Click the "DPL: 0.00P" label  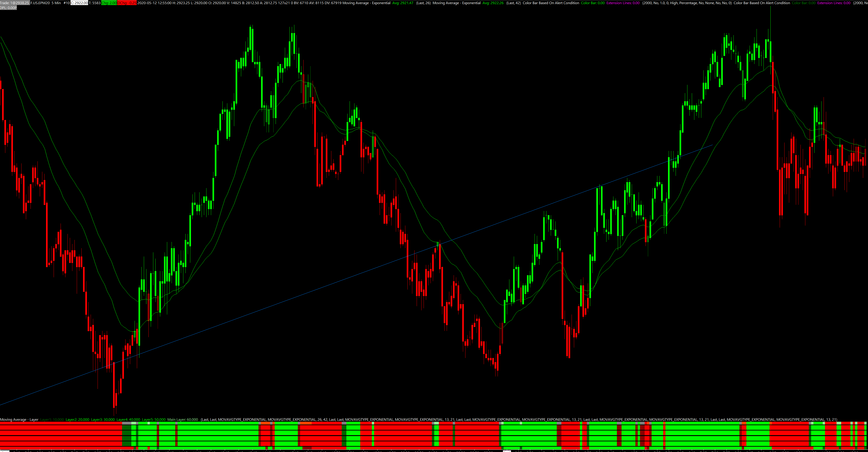coord(8,7)
